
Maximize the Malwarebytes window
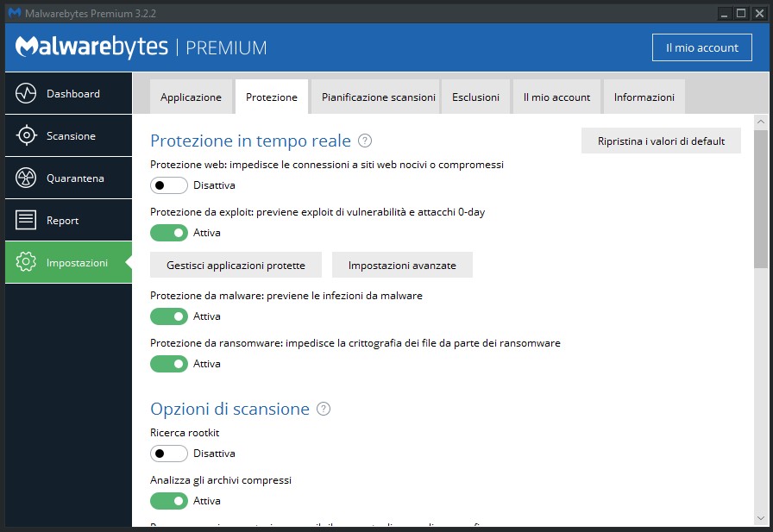point(741,13)
